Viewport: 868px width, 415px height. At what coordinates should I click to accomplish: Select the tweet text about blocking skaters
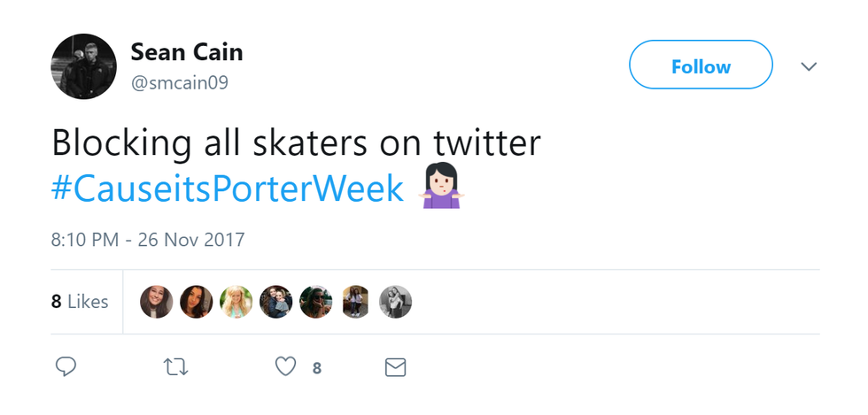[x=295, y=143]
